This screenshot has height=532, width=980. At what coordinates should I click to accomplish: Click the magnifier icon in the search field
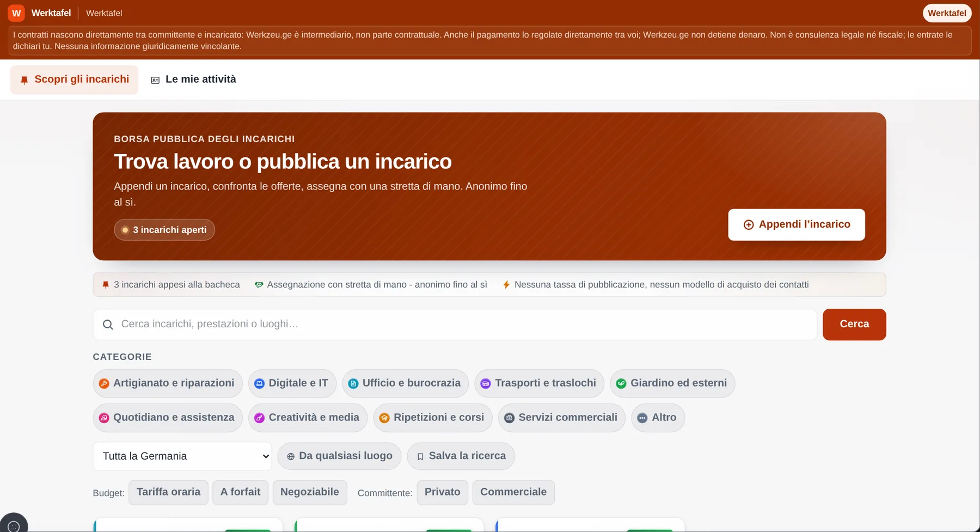pyautogui.click(x=108, y=325)
